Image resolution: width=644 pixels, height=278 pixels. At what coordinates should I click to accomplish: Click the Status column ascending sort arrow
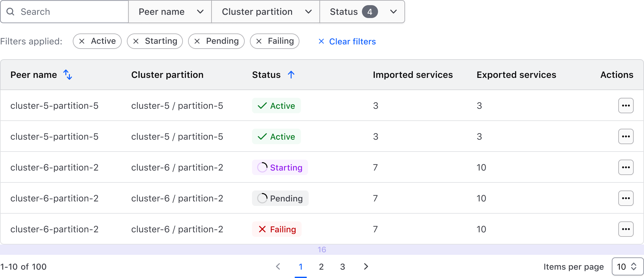point(291,75)
